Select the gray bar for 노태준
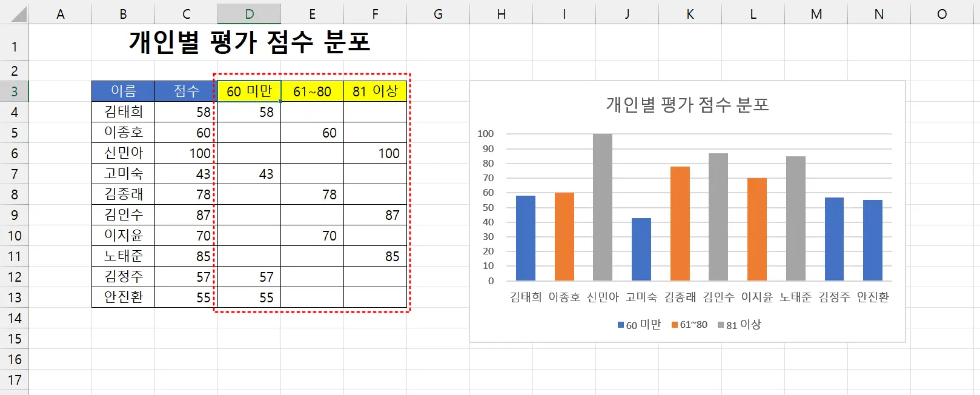The height and width of the screenshot is (395, 980). (796, 219)
